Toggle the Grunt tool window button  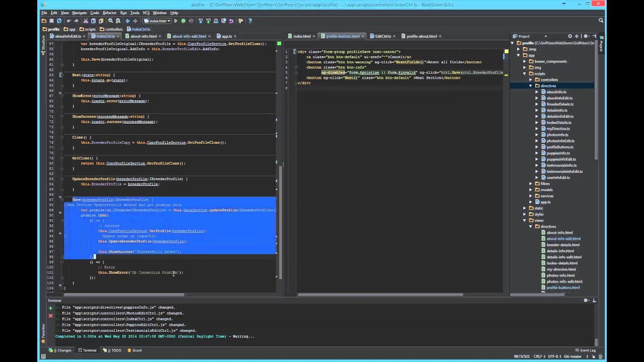point(134,350)
